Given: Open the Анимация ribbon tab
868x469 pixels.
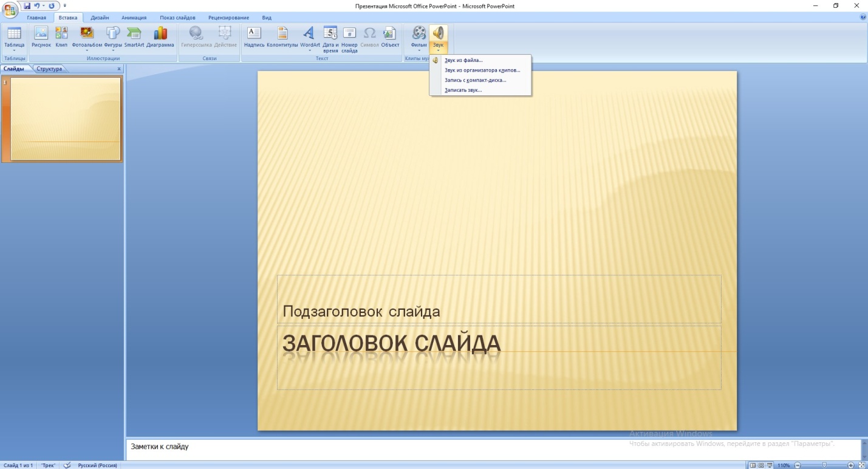Looking at the screenshot, I should [x=134, y=18].
